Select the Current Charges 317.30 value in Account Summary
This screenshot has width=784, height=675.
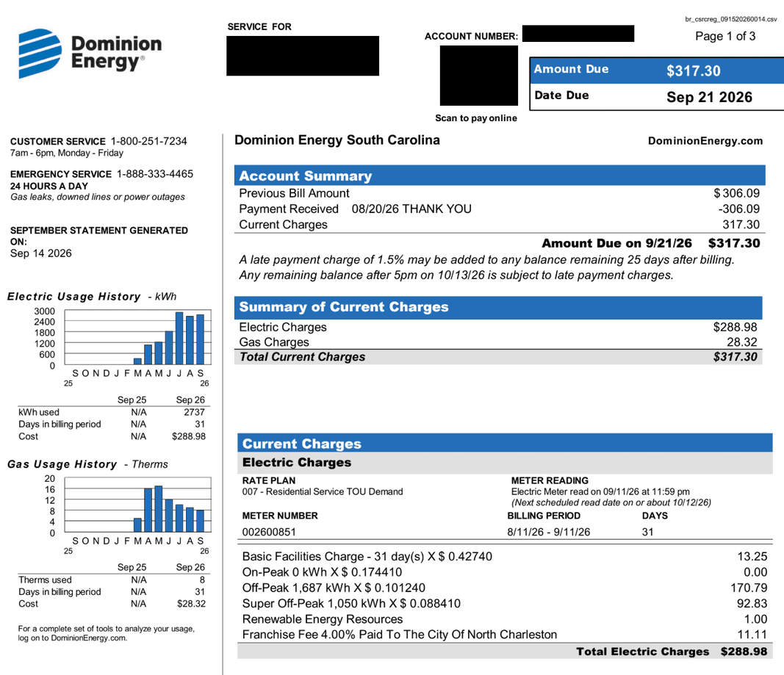pyautogui.click(x=741, y=225)
